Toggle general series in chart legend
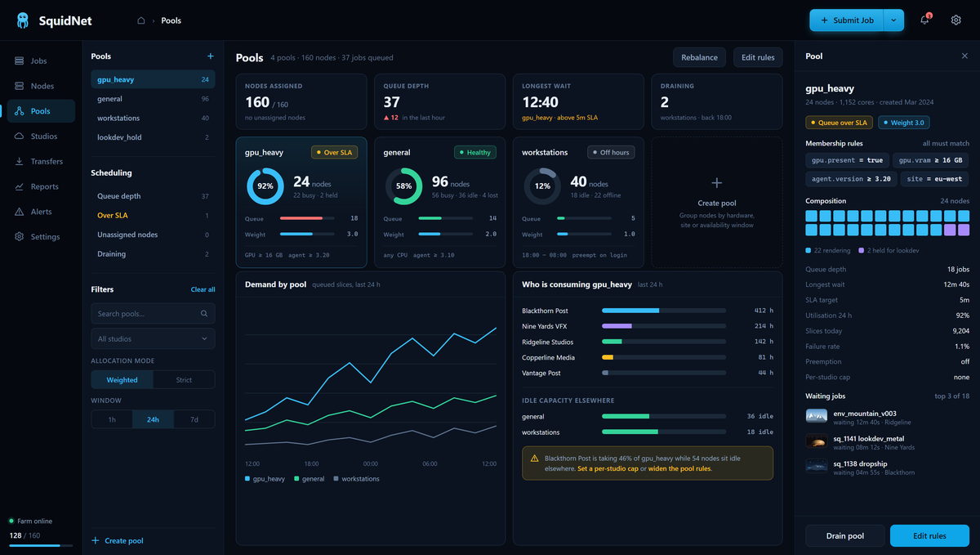980x555 pixels. click(309, 479)
